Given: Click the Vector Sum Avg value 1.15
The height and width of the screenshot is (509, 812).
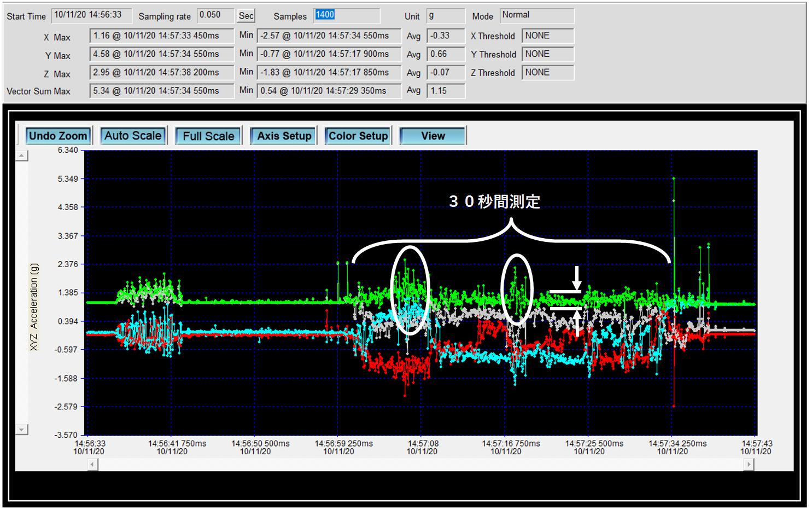Looking at the screenshot, I should click(x=446, y=91).
